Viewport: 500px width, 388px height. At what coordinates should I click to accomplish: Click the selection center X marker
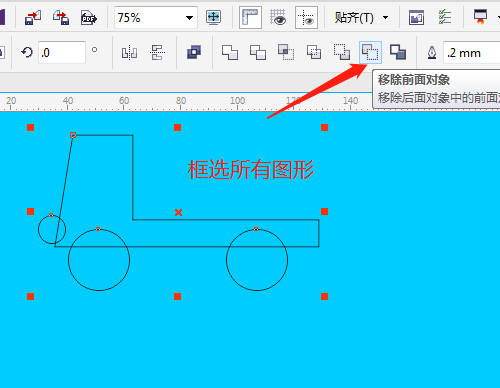tap(178, 212)
